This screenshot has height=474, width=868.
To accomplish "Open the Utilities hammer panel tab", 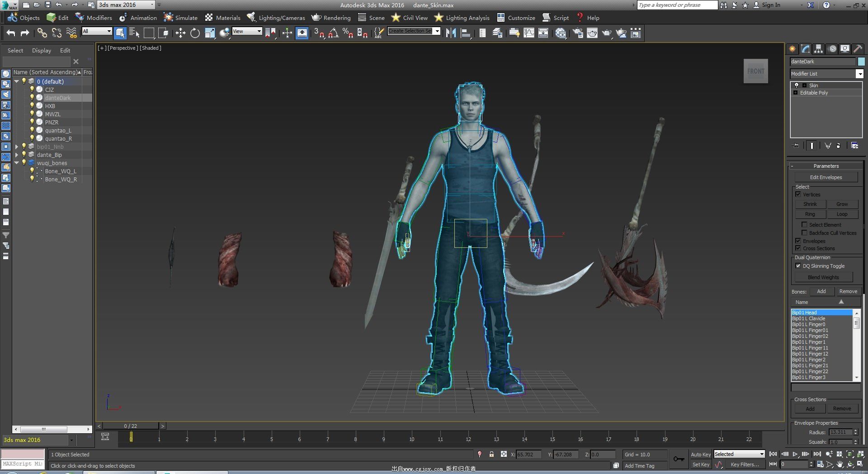I will (x=858, y=49).
